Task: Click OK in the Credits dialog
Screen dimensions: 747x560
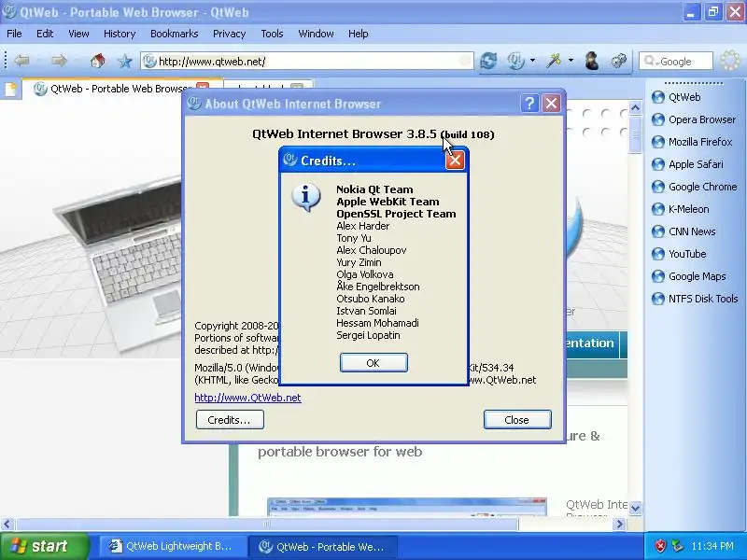Action: [373, 363]
